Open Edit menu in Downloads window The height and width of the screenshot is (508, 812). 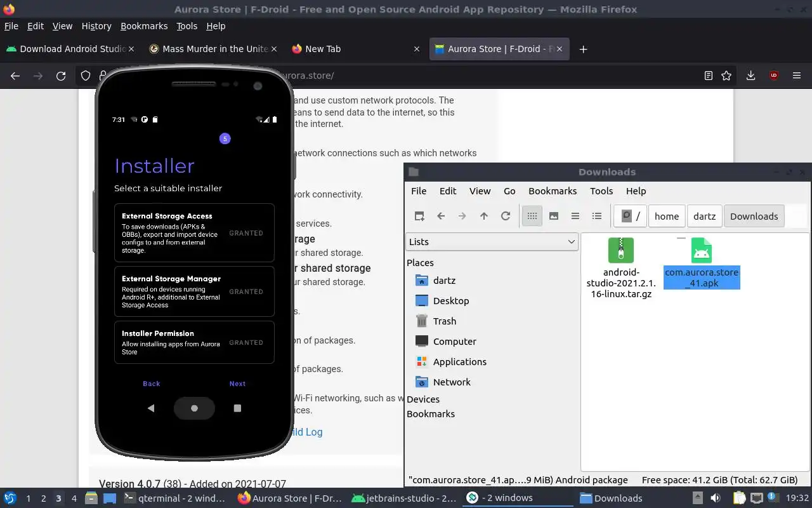pyautogui.click(x=448, y=190)
